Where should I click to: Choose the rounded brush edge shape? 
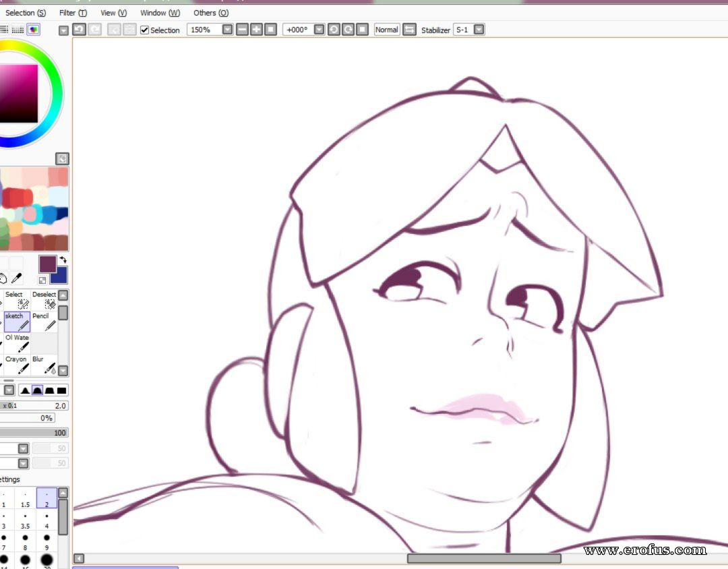pyautogui.click(x=37, y=390)
